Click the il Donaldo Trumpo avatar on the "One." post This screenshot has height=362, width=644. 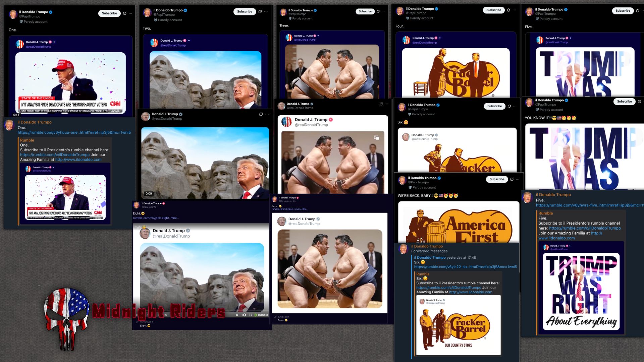coord(13,14)
